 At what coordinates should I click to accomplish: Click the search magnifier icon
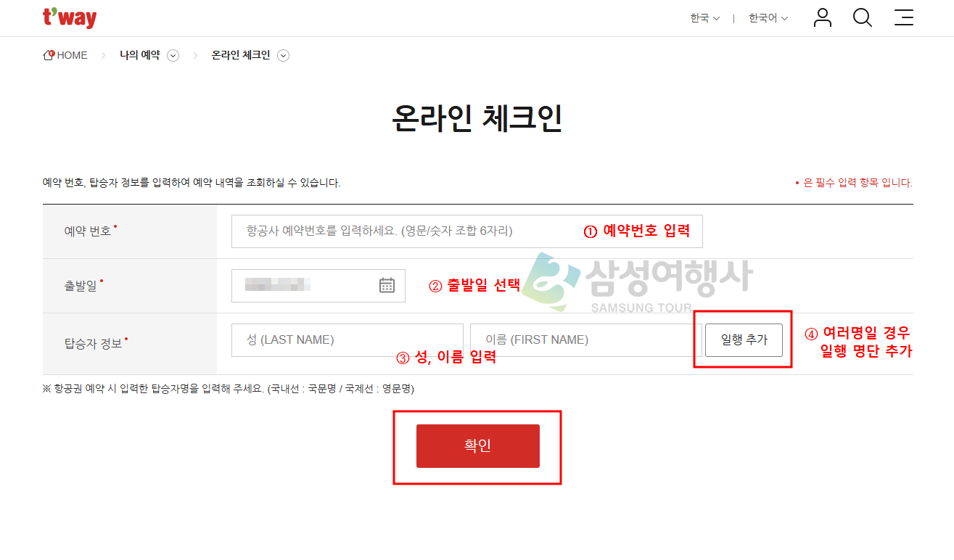(863, 18)
